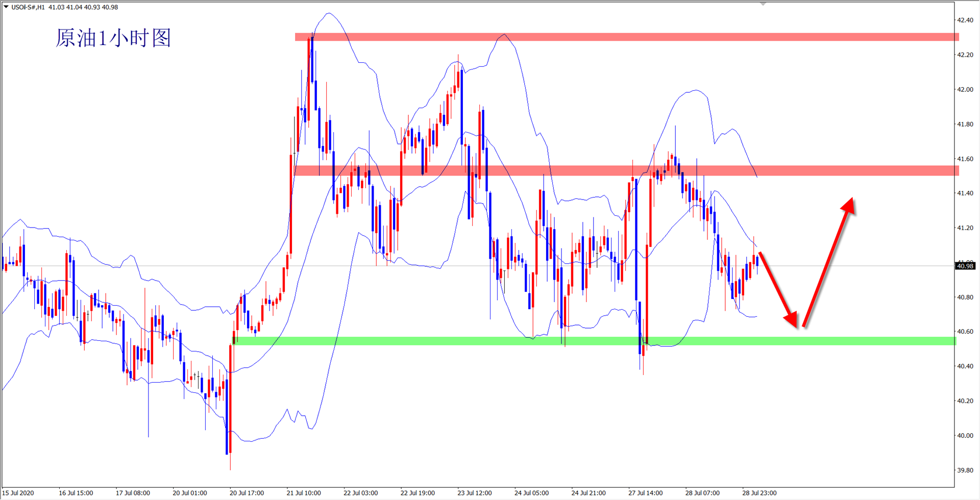This screenshot has height=500, width=980.
Task: Click the 24 Jul 05:00 time label
Action: pos(531,493)
